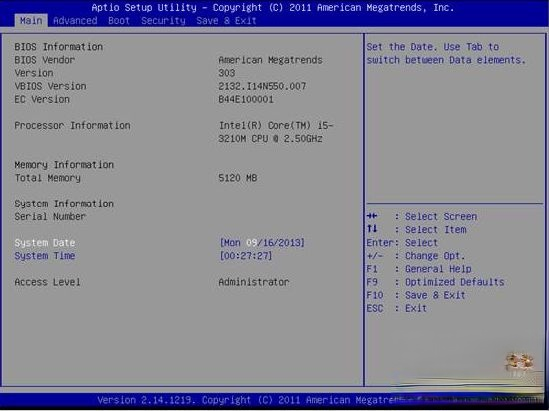The width and height of the screenshot is (549, 411).
Task: Click the +/- Change Opt. hint
Action: (x=416, y=256)
